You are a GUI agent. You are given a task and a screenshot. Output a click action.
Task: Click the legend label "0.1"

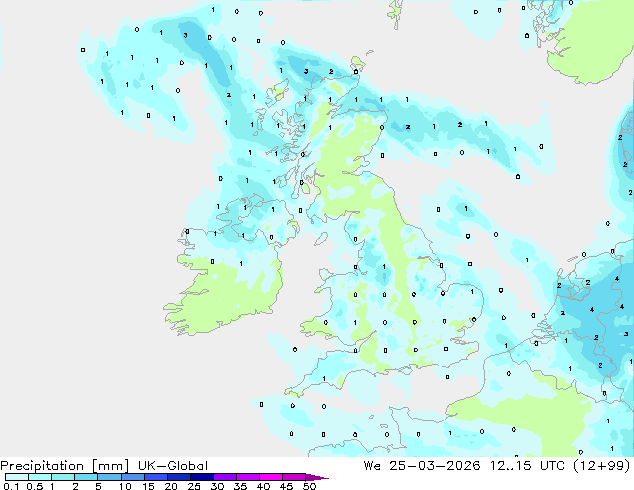(11, 486)
